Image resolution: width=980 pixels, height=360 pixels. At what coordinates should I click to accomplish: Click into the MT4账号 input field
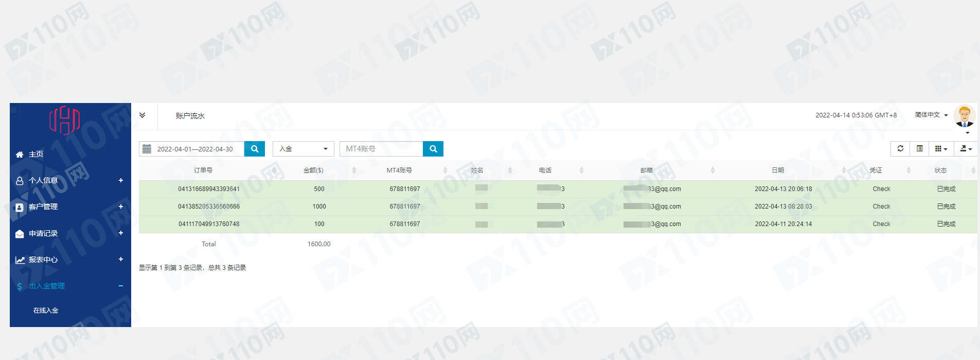pyautogui.click(x=381, y=149)
